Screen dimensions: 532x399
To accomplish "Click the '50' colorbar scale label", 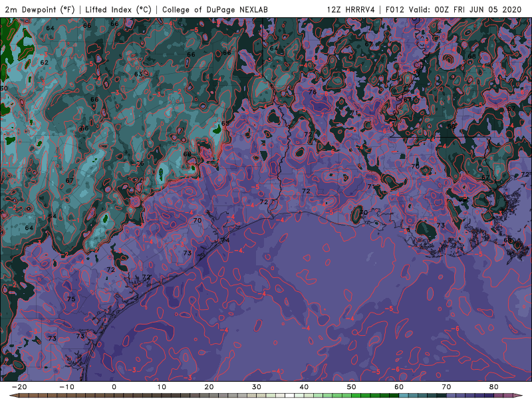I will 352,387.
